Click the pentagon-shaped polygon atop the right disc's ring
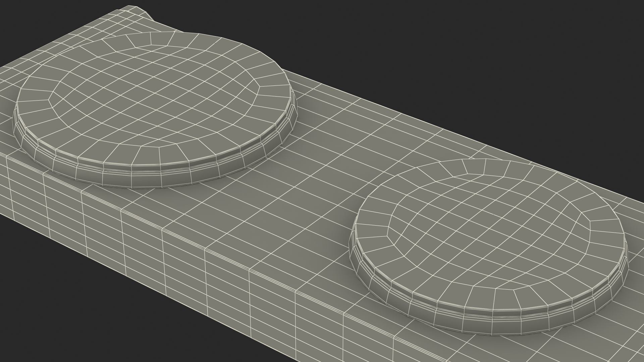 [x=474, y=167]
